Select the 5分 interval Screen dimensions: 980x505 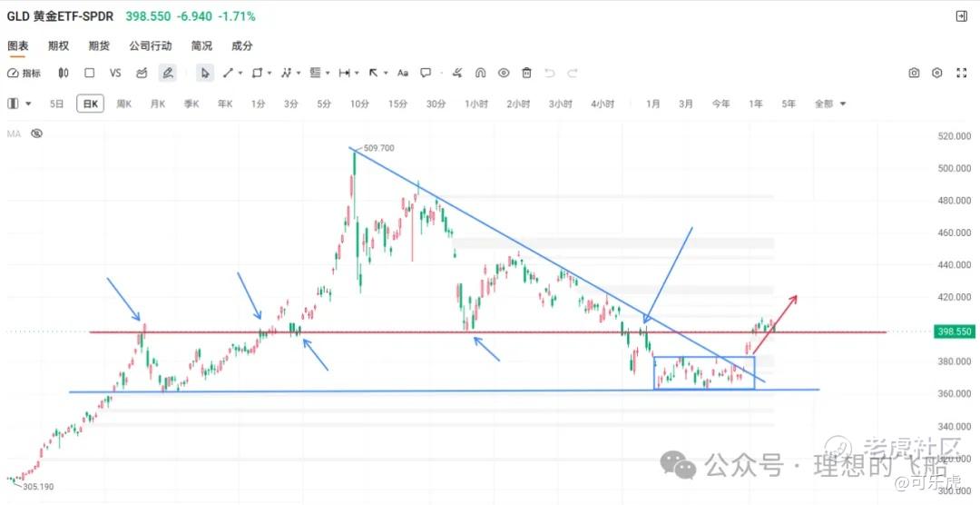(324, 104)
